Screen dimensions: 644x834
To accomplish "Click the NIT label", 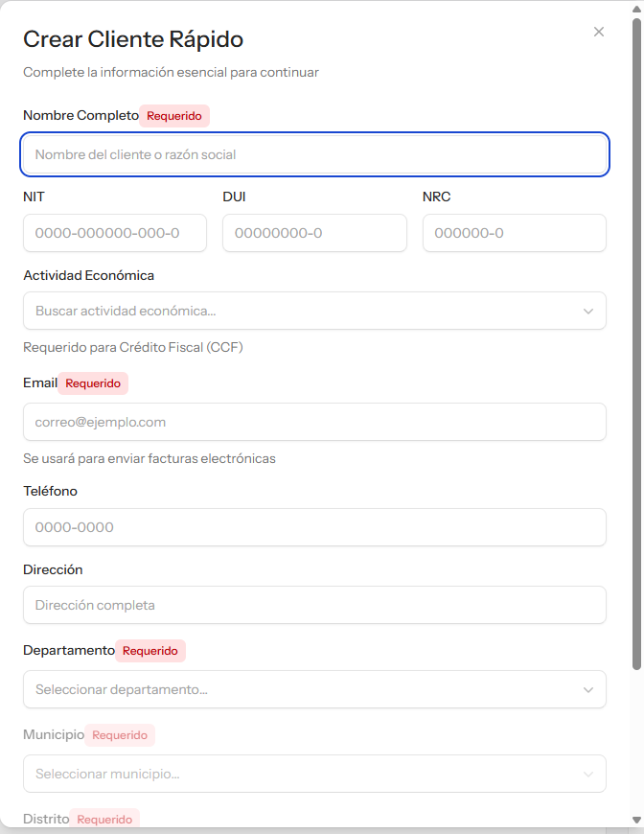I will pos(34,197).
